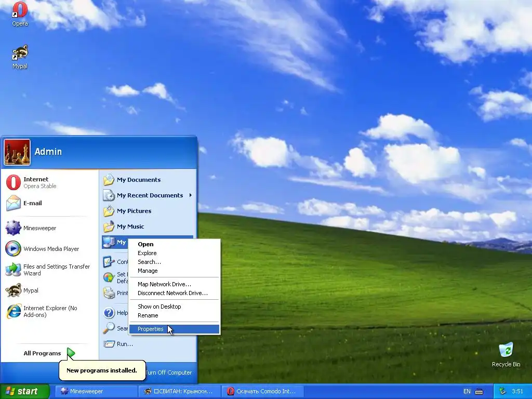Click Help and Support question mark icon
This screenshot has height=399, width=532.
[109, 312]
